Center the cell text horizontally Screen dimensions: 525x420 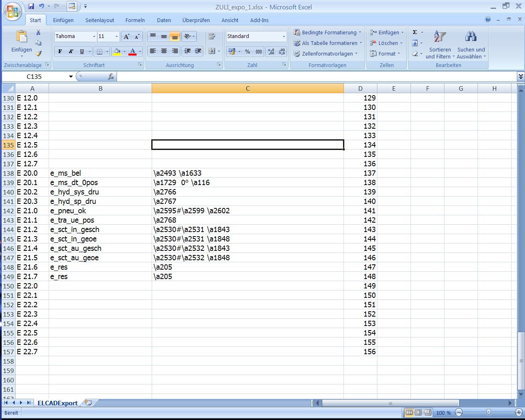164,51
